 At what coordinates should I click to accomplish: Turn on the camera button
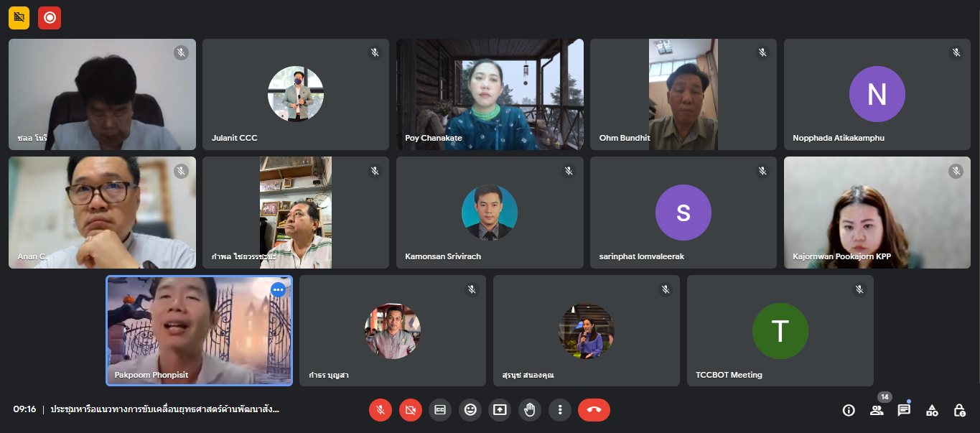pyautogui.click(x=411, y=409)
